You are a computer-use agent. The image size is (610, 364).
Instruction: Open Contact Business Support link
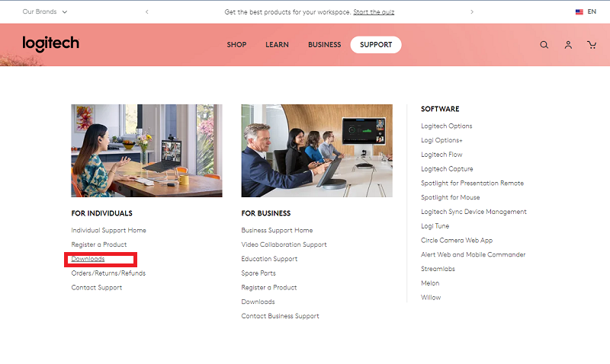click(x=280, y=316)
